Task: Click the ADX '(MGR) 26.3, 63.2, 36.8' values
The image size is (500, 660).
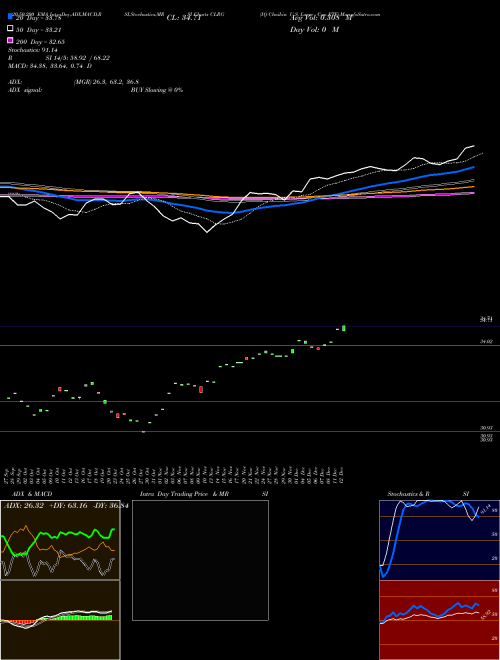Action: pos(106,82)
